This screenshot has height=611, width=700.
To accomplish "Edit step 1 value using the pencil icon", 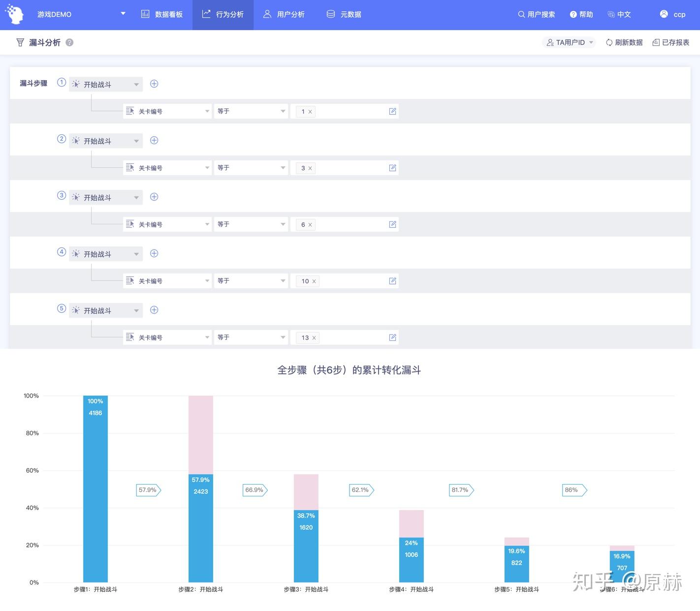I will (x=392, y=111).
